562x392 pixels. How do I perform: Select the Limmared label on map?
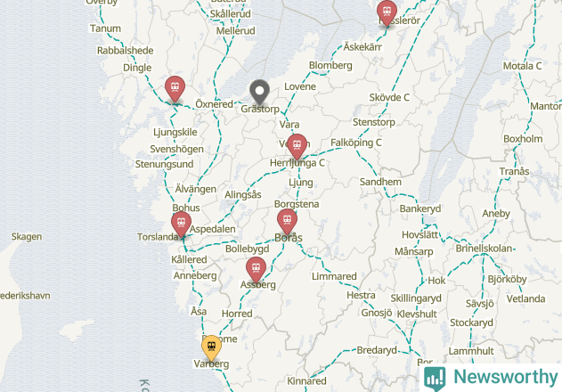point(334,276)
